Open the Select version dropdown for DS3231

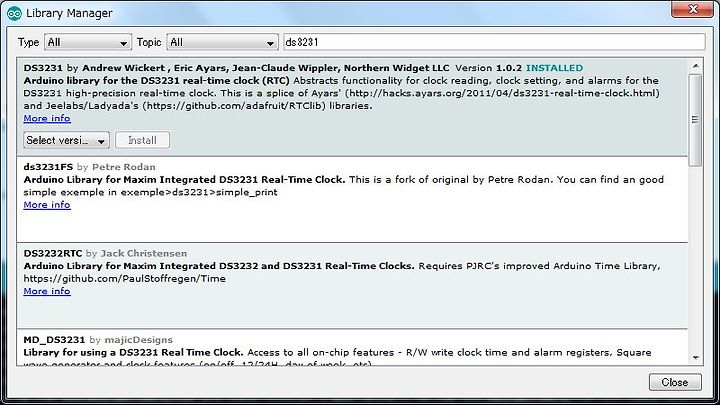[66, 140]
